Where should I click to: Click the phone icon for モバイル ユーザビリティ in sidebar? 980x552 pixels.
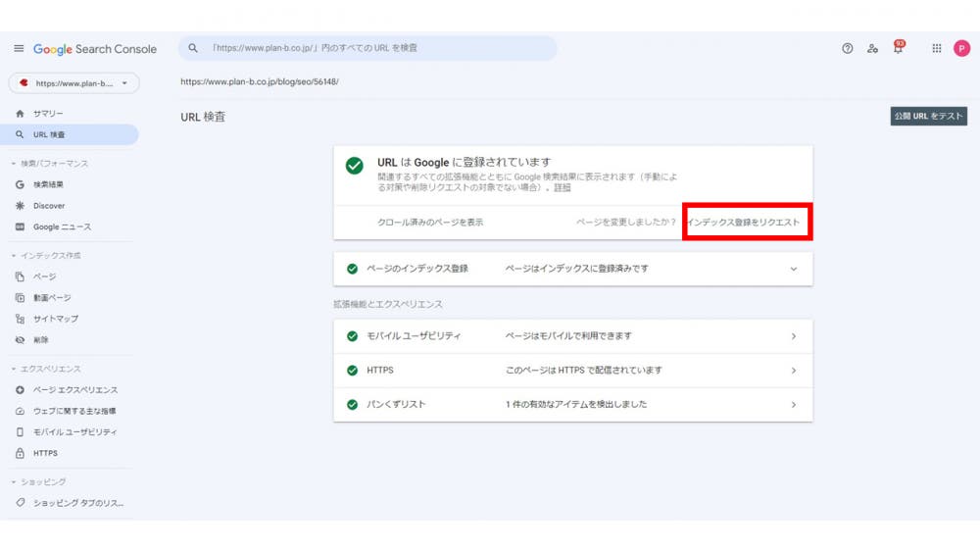click(20, 432)
